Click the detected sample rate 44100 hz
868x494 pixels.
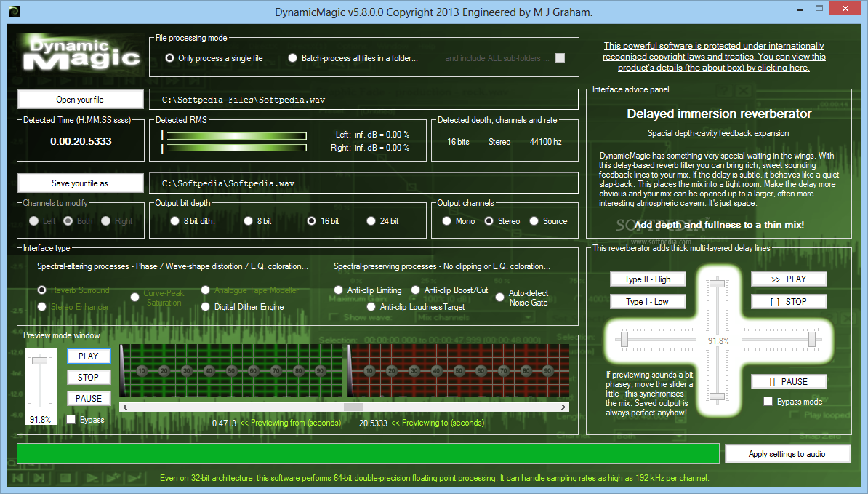tap(545, 142)
